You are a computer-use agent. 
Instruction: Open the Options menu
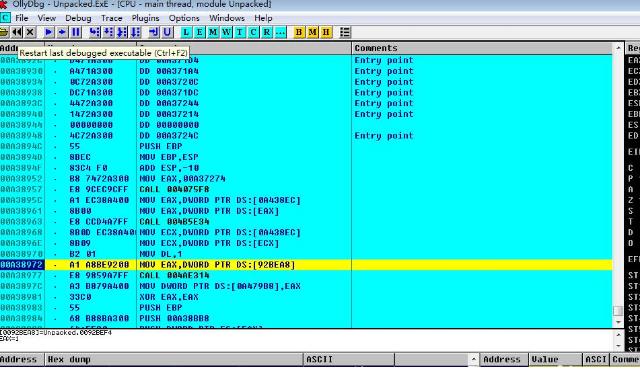coord(184,18)
